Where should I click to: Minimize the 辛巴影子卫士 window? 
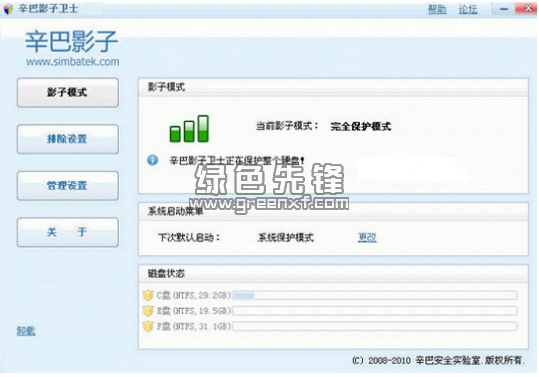(x=504, y=9)
